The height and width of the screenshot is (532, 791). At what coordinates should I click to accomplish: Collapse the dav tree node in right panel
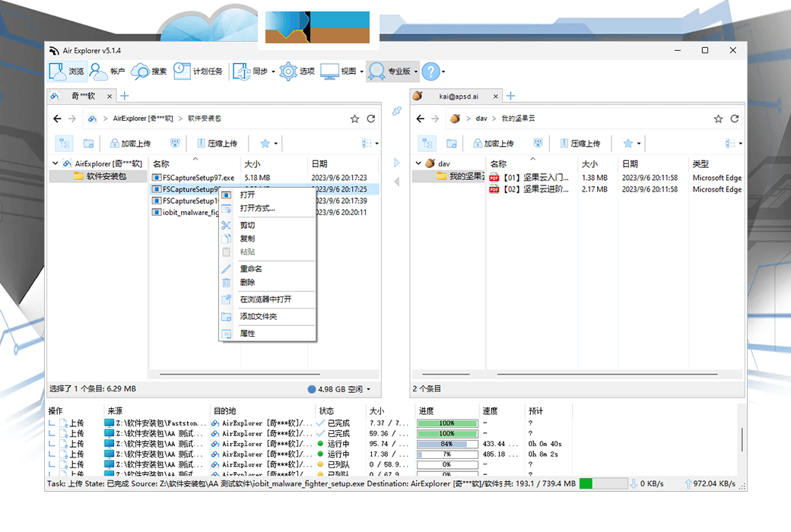tap(418, 163)
